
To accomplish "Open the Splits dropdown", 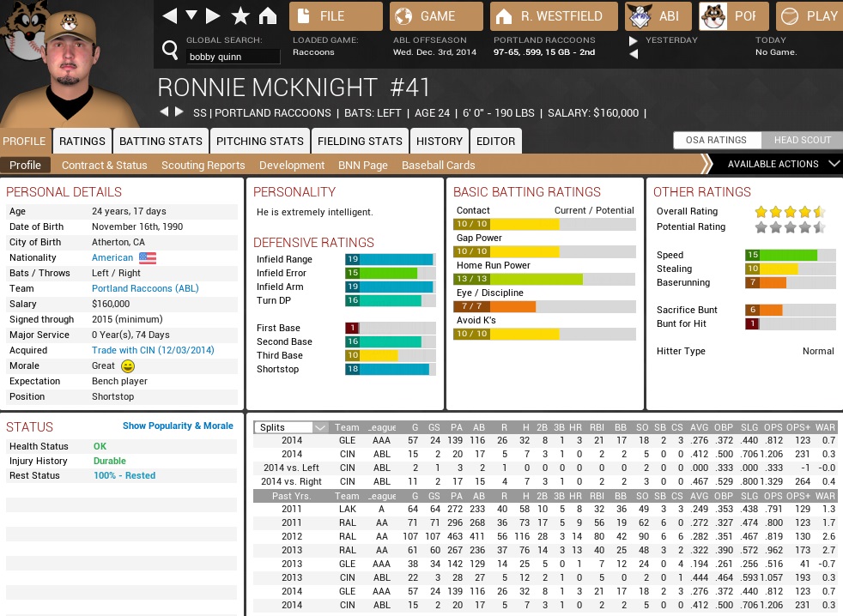I will pos(292,427).
